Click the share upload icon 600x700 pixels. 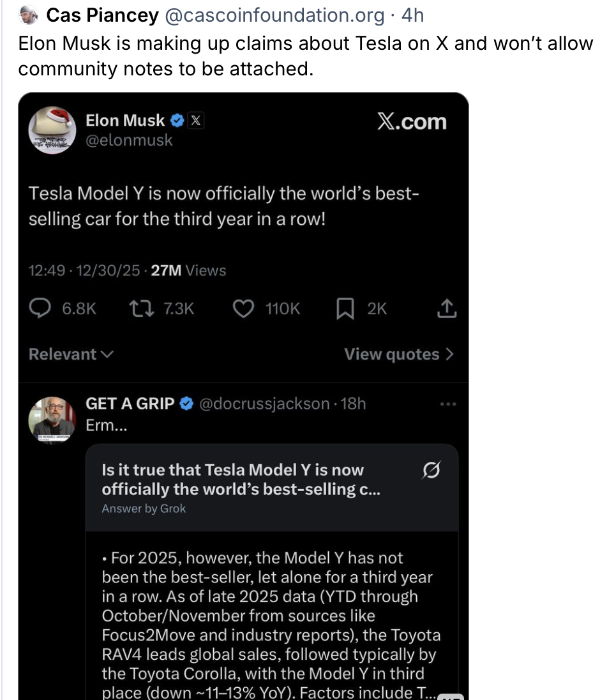click(447, 309)
